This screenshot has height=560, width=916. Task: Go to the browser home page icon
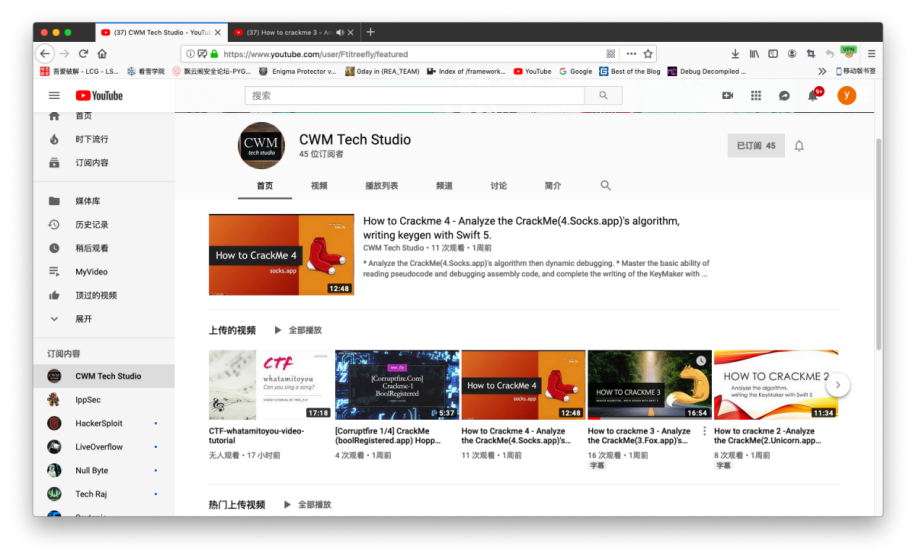pyautogui.click(x=102, y=54)
